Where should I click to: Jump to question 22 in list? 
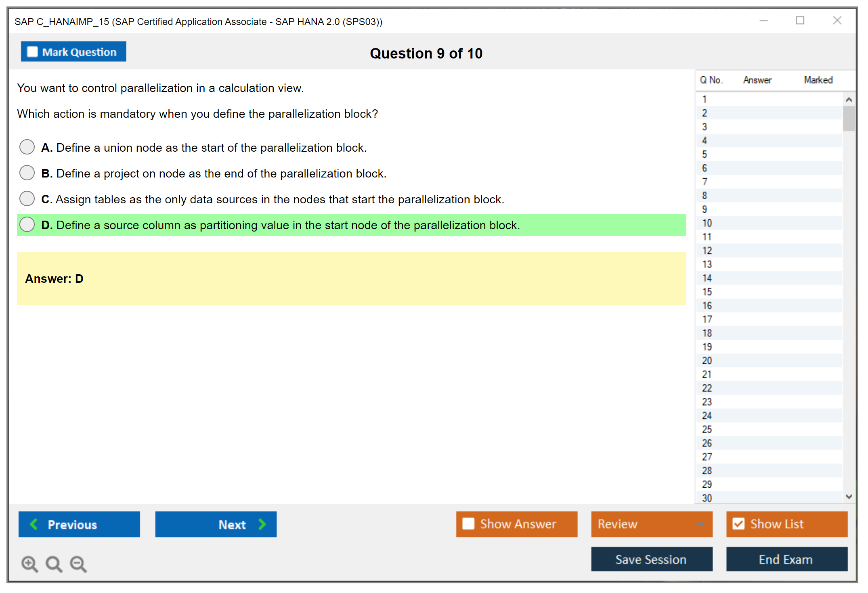click(x=707, y=388)
